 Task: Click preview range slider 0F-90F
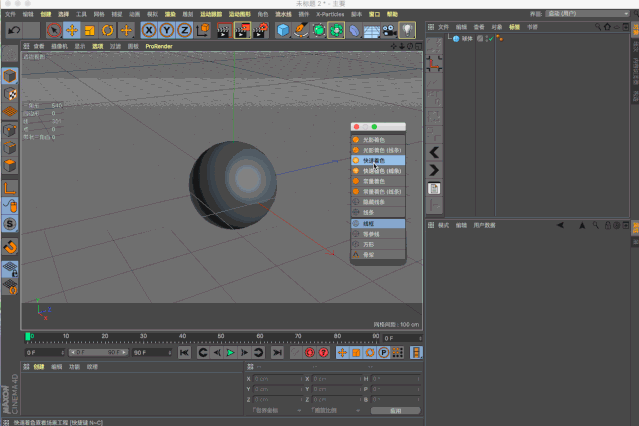click(98, 353)
